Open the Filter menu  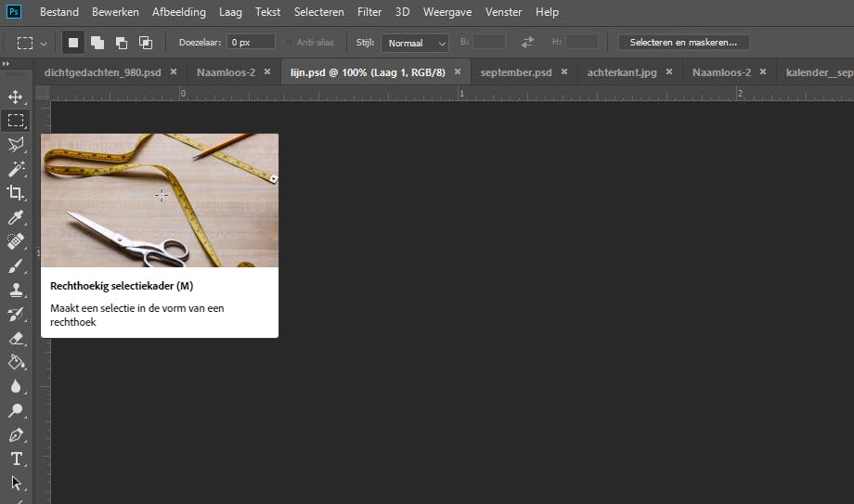(369, 11)
